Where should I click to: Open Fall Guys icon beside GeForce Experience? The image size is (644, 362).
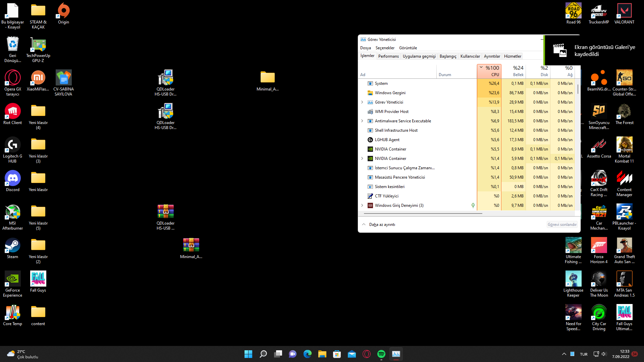coord(38,282)
